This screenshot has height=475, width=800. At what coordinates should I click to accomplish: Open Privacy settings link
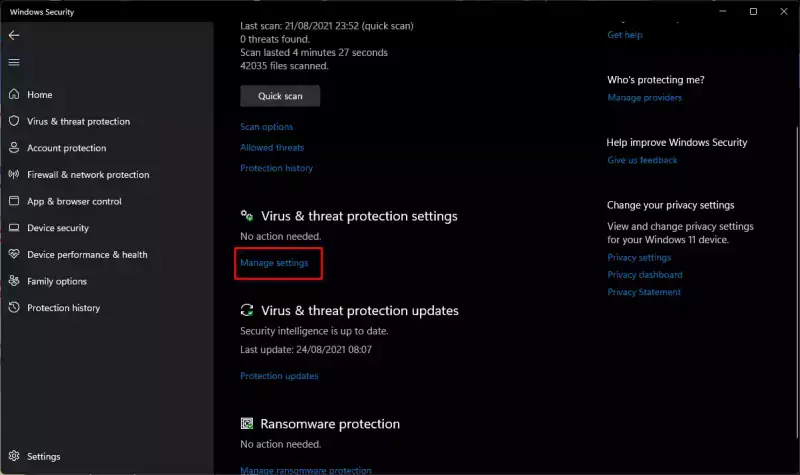pos(639,257)
